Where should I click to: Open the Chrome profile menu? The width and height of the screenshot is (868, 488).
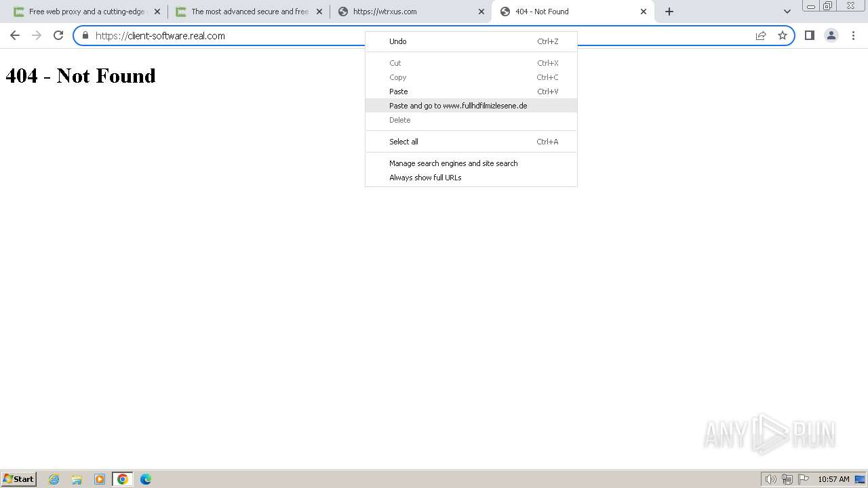point(831,35)
